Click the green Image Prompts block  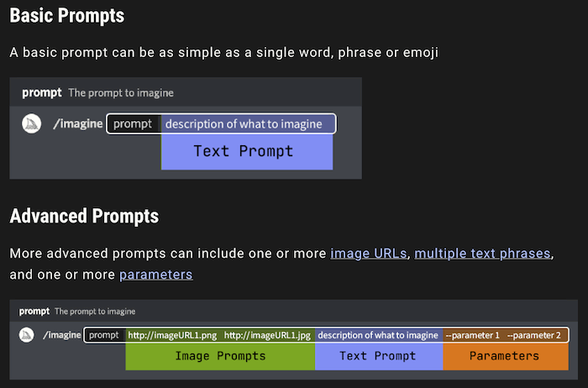220,356
